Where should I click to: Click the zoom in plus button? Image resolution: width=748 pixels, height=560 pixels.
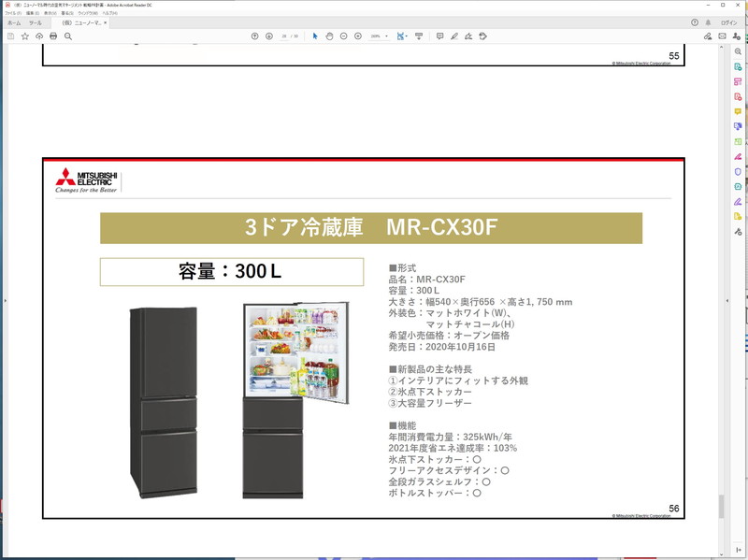[x=358, y=36]
